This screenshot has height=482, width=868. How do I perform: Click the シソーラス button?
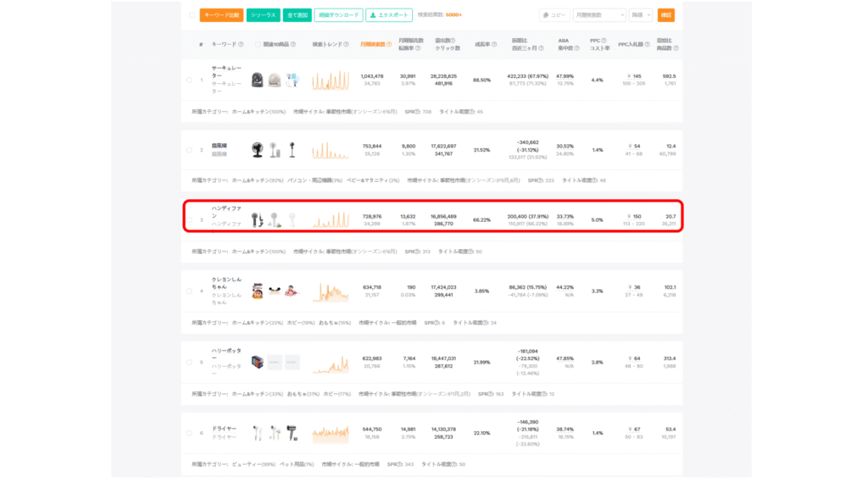[264, 15]
